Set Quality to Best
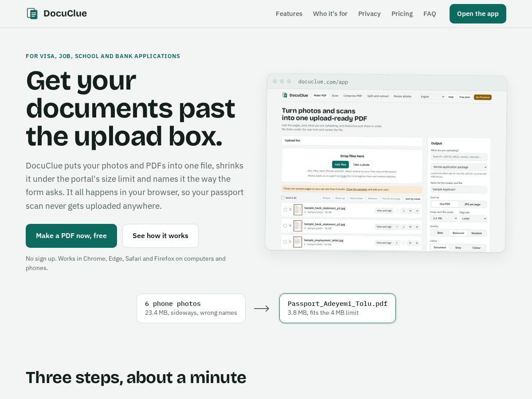Viewport: 532px width, 399px height. (x=440, y=233)
